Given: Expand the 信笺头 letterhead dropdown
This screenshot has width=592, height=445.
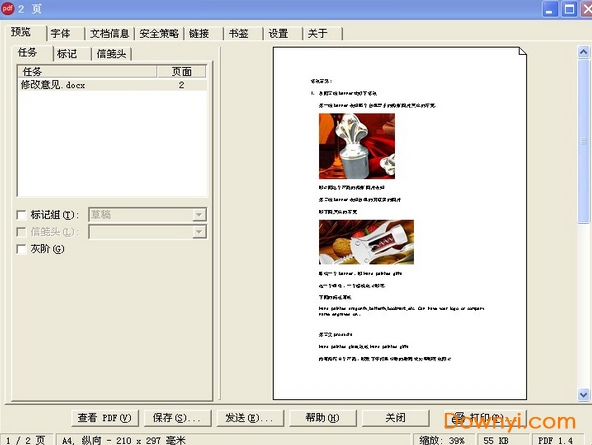Looking at the screenshot, I should tap(199, 232).
